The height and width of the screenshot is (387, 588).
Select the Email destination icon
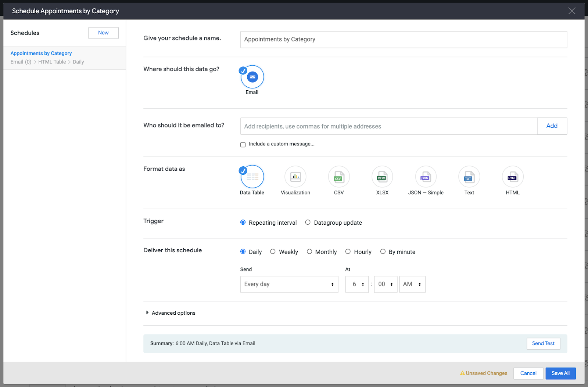pos(252,77)
